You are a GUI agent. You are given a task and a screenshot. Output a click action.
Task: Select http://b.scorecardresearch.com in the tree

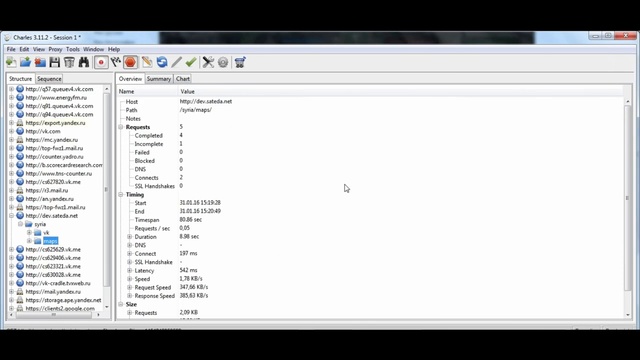(64, 165)
